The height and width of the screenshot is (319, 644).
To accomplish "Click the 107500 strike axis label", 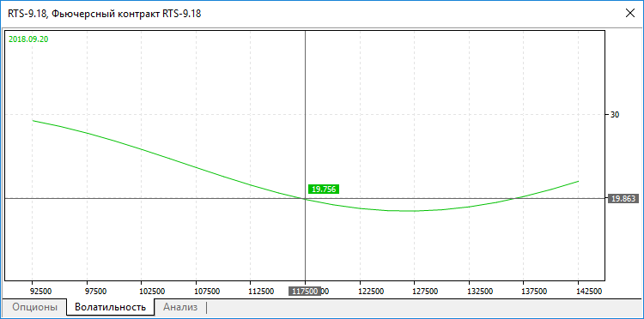I will point(207,291).
